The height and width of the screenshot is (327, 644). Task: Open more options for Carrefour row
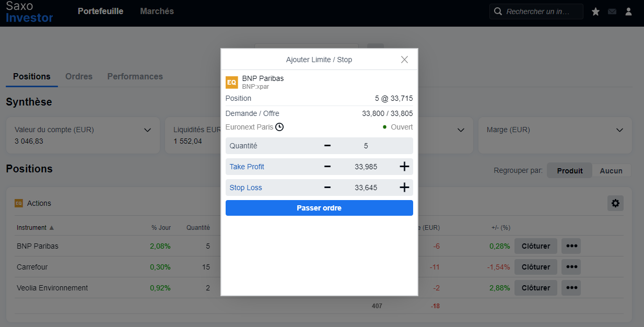572,267
